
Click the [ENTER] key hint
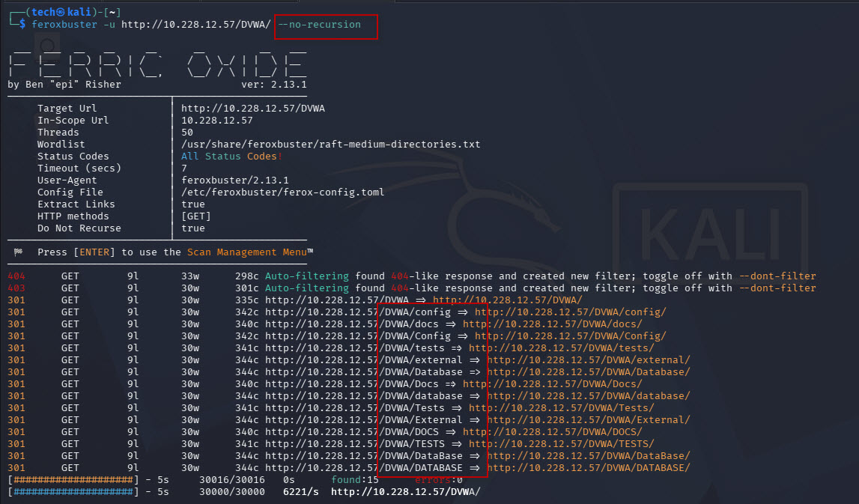coord(94,252)
